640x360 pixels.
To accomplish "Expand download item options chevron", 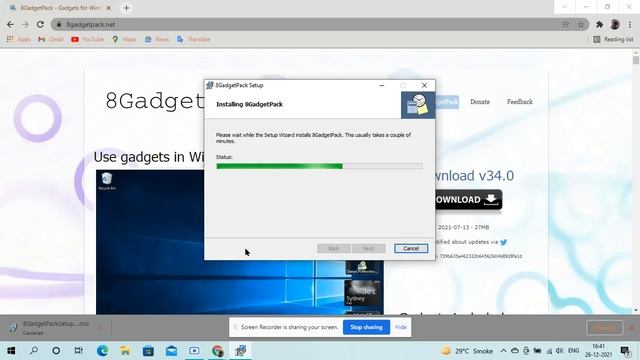I will pos(100,327).
